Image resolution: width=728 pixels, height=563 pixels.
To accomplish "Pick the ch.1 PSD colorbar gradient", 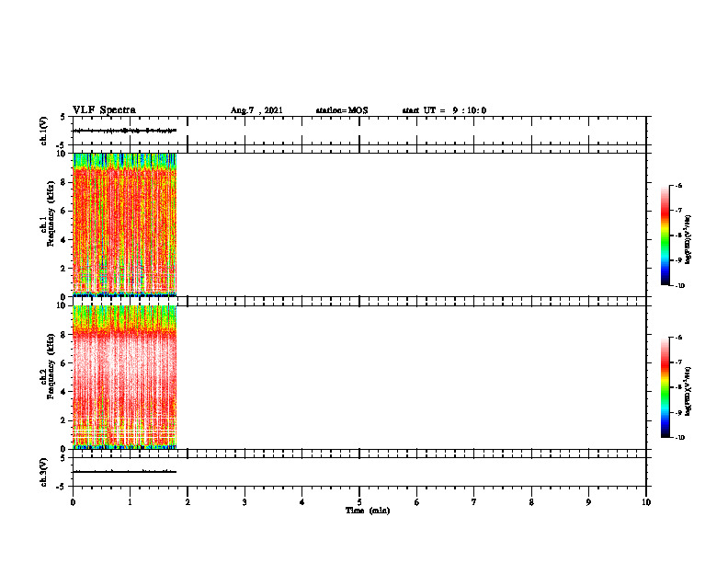I will pos(665,236).
